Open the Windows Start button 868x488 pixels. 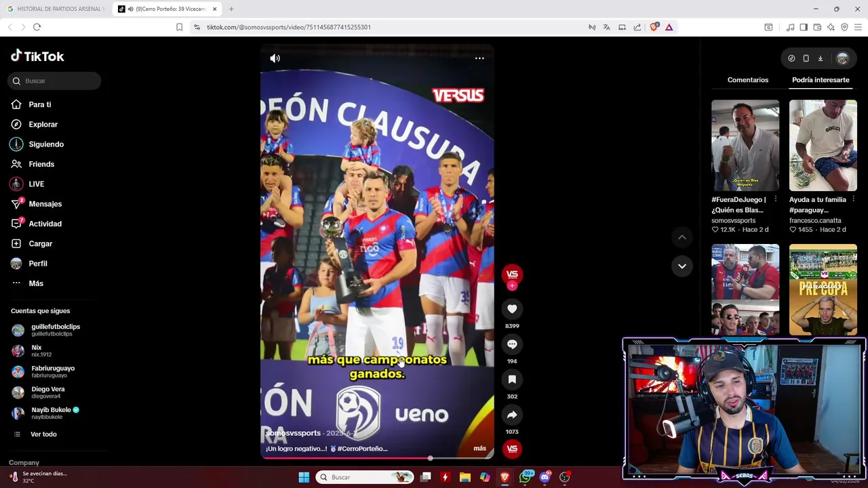point(304,477)
